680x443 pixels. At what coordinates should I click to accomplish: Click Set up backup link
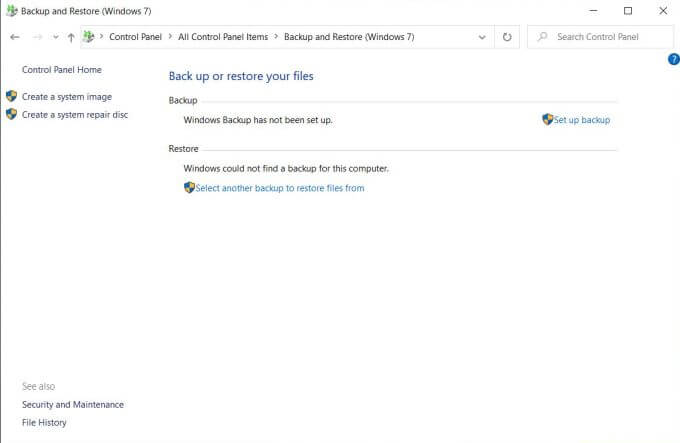(582, 120)
